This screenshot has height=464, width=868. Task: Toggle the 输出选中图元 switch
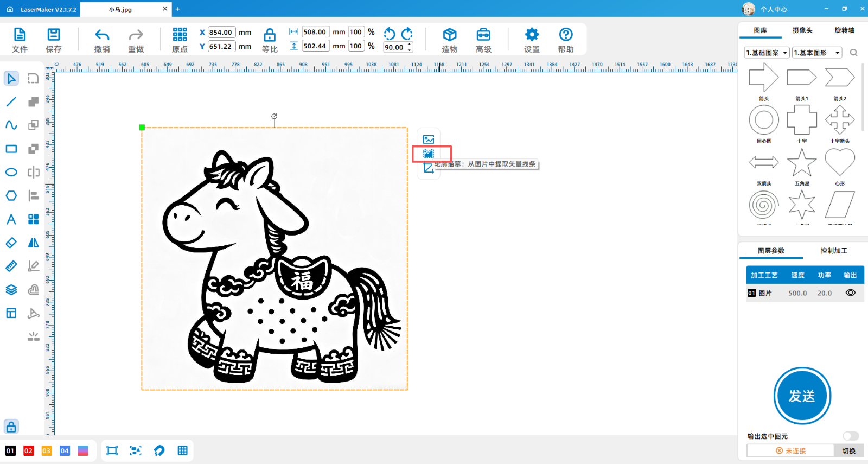pyautogui.click(x=851, y=436)
